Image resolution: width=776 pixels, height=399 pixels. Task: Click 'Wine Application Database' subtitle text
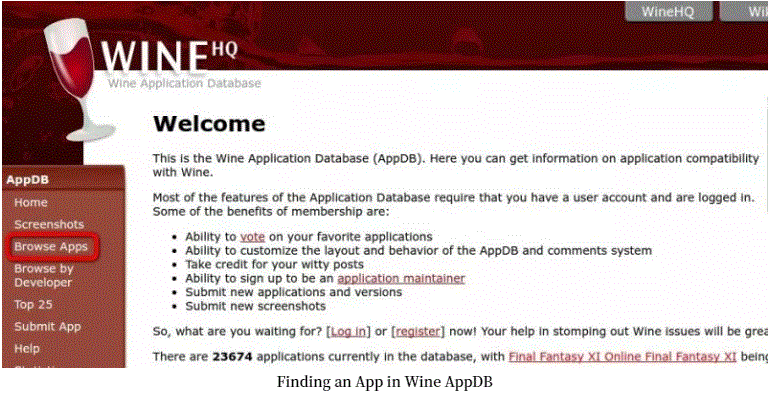[x=185, y=83]
